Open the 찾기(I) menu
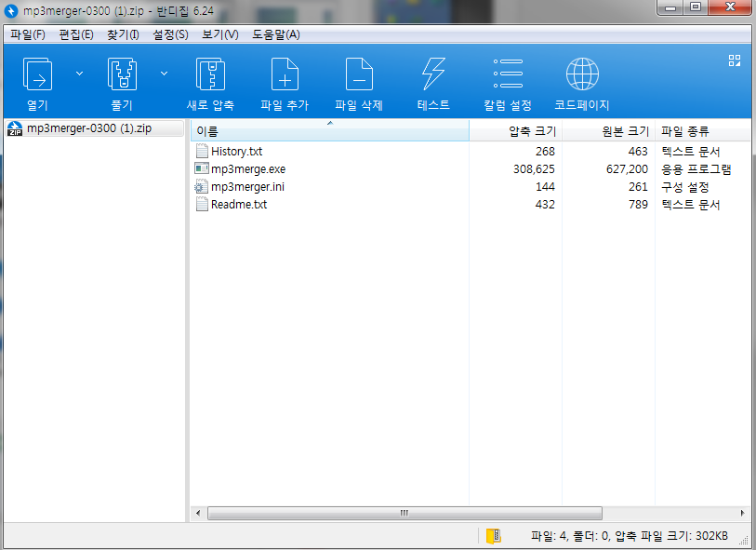Viewport: 756px width, 550px height. click(123, 34)
